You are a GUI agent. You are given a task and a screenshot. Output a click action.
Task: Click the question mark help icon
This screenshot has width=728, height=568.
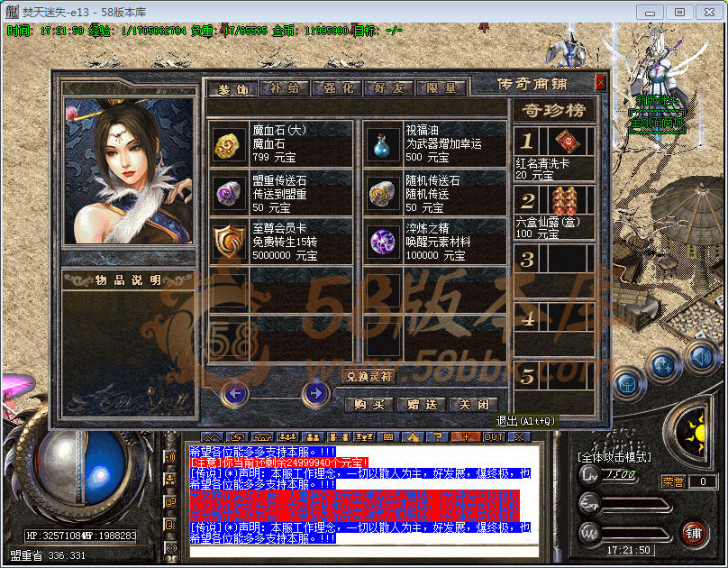437,437
